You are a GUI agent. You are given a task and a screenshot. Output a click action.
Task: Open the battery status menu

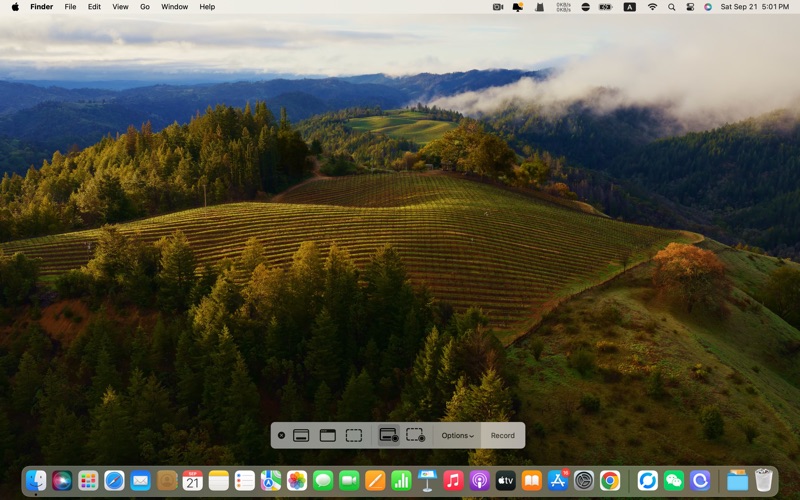click(x=605, y=7)
